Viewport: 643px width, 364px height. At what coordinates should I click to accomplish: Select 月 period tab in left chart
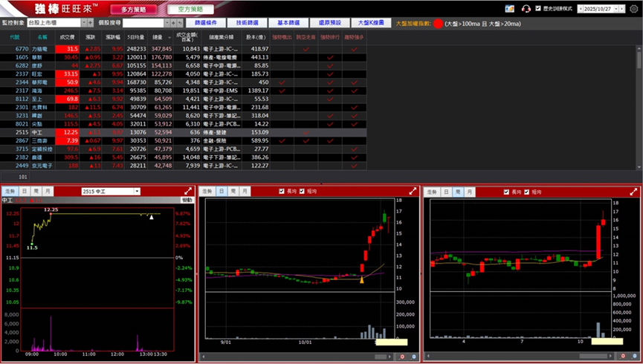48,192
